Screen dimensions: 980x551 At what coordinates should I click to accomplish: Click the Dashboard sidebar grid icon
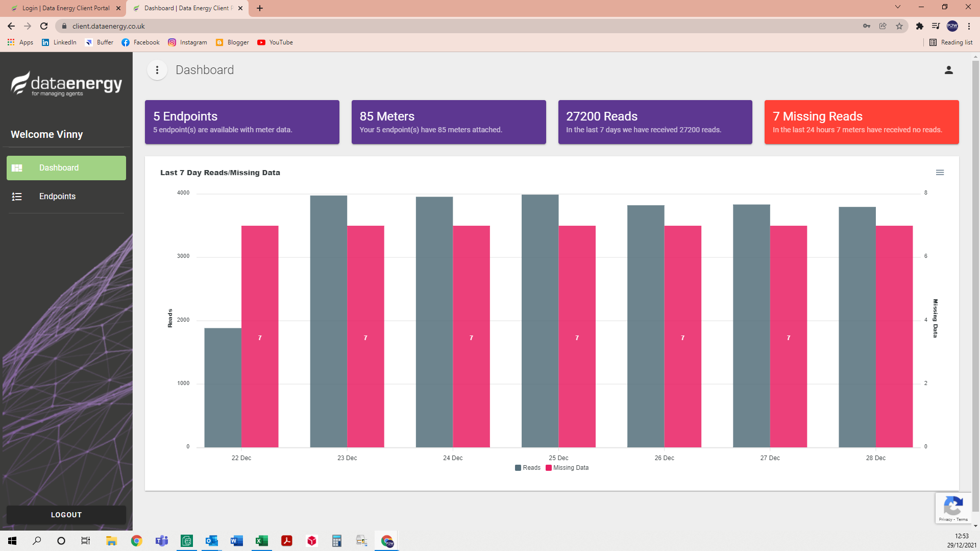point(17,168)
